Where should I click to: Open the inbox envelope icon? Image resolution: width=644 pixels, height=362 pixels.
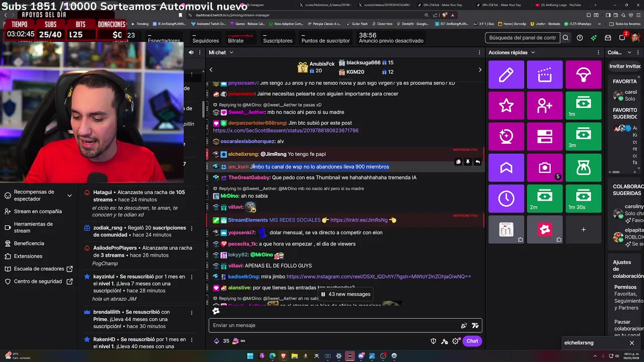tap(608, 38)
